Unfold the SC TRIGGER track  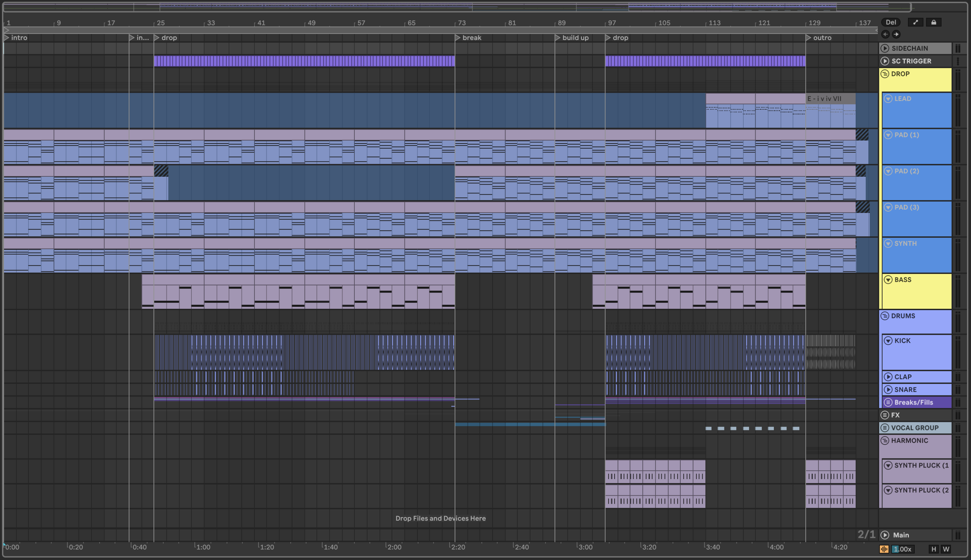point(885,61)
